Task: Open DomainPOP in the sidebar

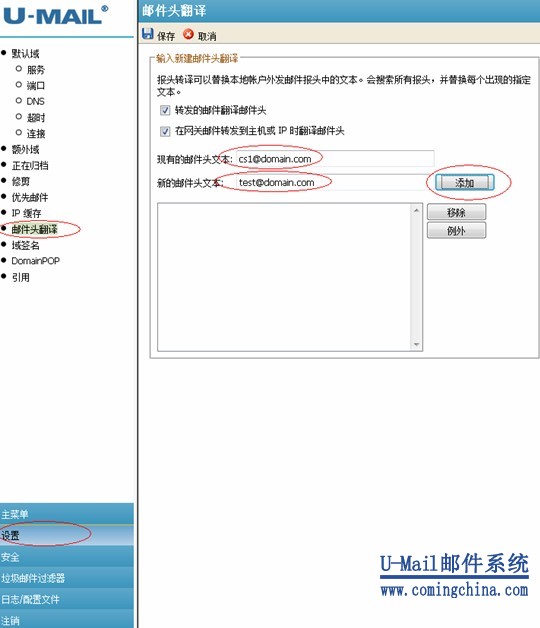Action: [x=35, y=261]
